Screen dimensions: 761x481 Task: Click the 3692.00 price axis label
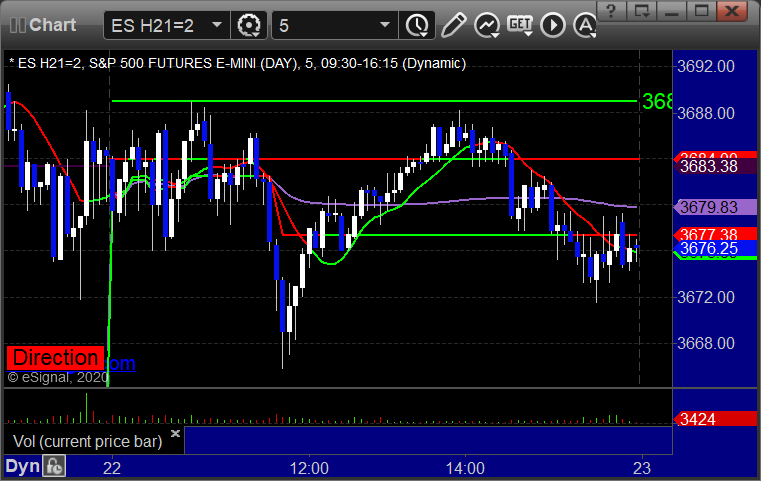pyautogui.click(x=705, y=66)
